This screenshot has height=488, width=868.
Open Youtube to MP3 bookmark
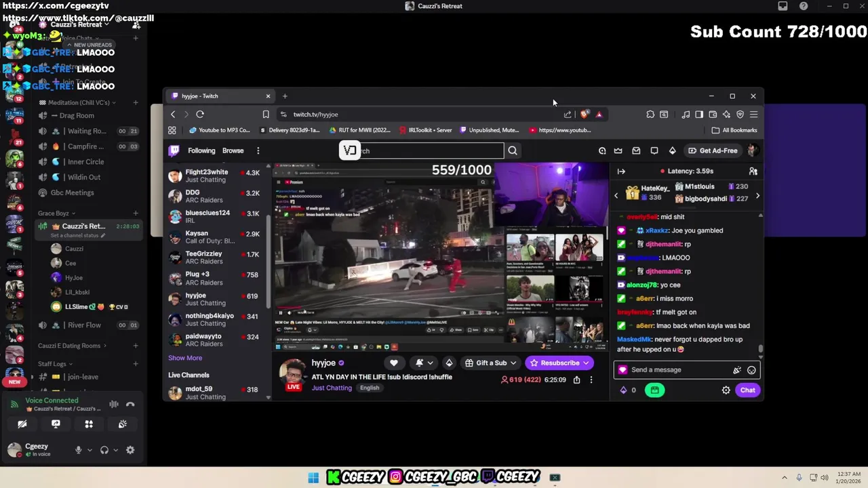coord(220,130)
